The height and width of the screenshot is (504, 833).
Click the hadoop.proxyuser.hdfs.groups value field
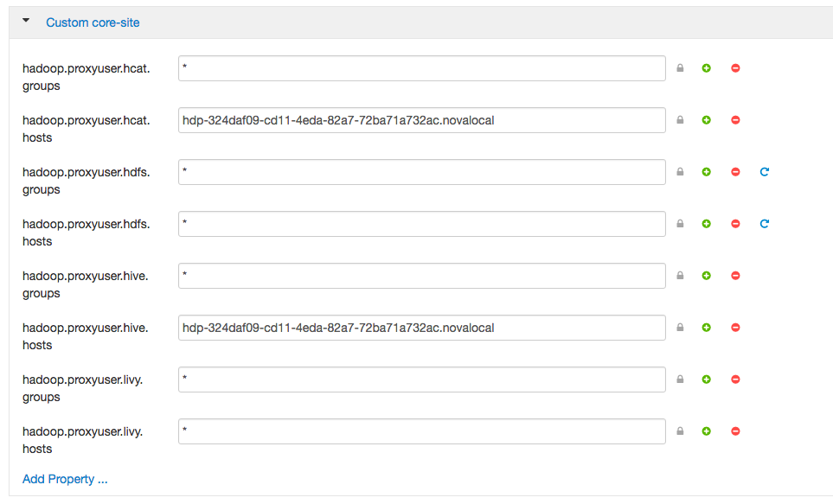coord(421,172)
